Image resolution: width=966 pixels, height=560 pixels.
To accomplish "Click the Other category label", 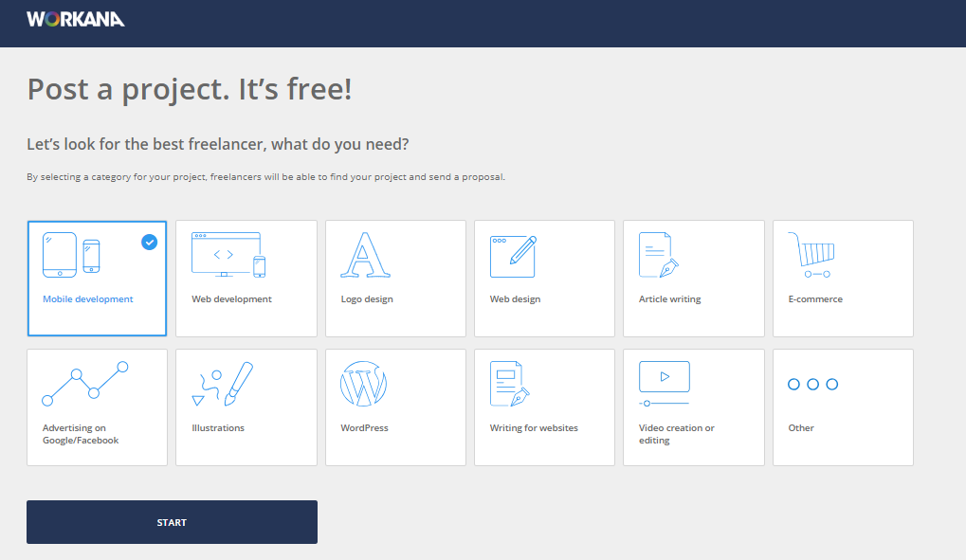I will click(801, 428).
